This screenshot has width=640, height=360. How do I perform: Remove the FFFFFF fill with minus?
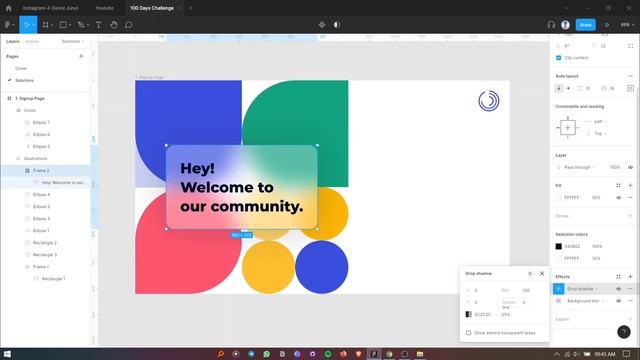tap(630, 198)
